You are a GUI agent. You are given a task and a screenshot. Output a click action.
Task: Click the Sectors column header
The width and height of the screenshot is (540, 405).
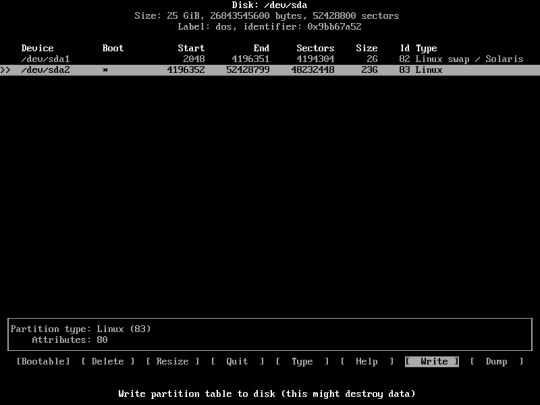coord(315,48)
